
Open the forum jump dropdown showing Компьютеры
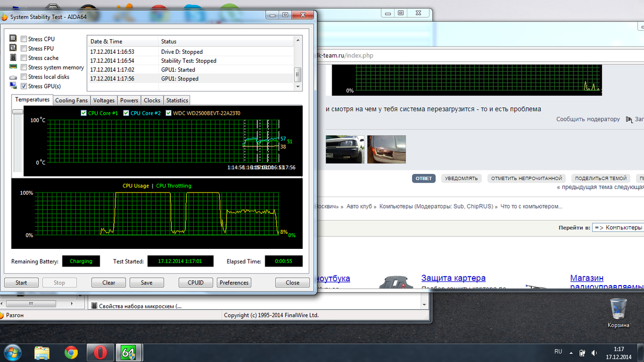point(618,227)
